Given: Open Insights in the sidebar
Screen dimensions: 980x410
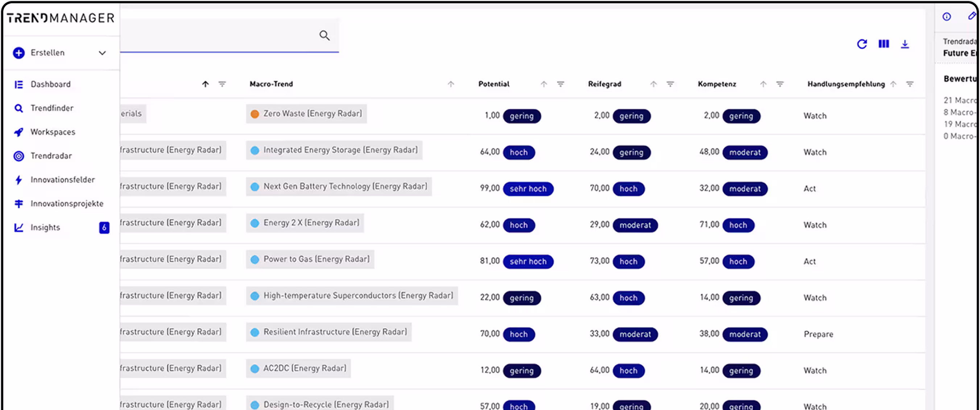Looking at the screenshot, I should (x=45, y=227).
